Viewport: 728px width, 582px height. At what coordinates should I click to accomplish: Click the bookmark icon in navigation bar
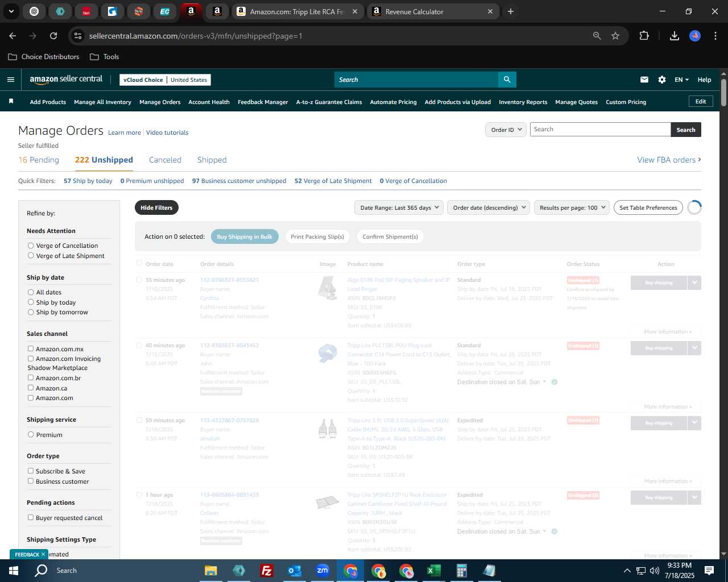pyautogui.click(x=11, y=102)
